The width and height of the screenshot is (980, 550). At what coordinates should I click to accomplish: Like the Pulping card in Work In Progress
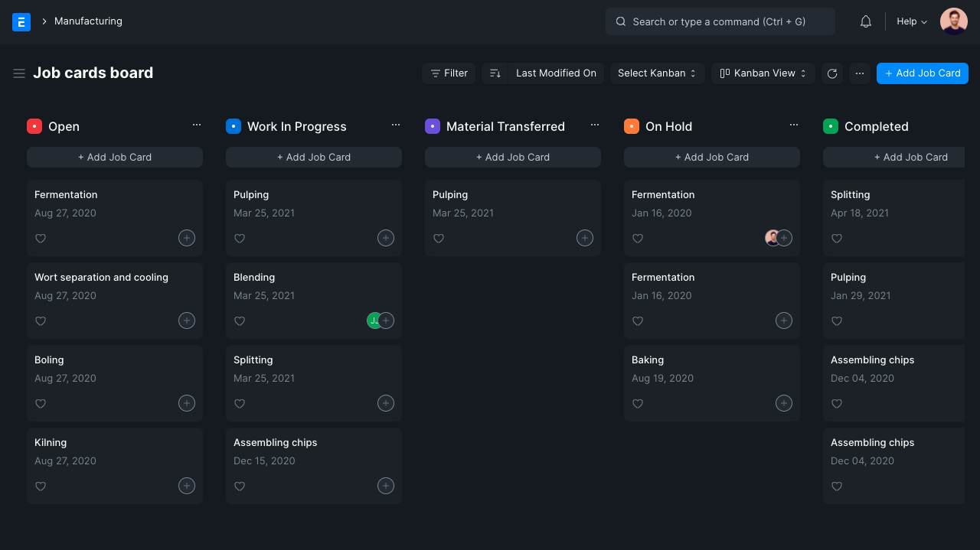(x=240, y=238)
